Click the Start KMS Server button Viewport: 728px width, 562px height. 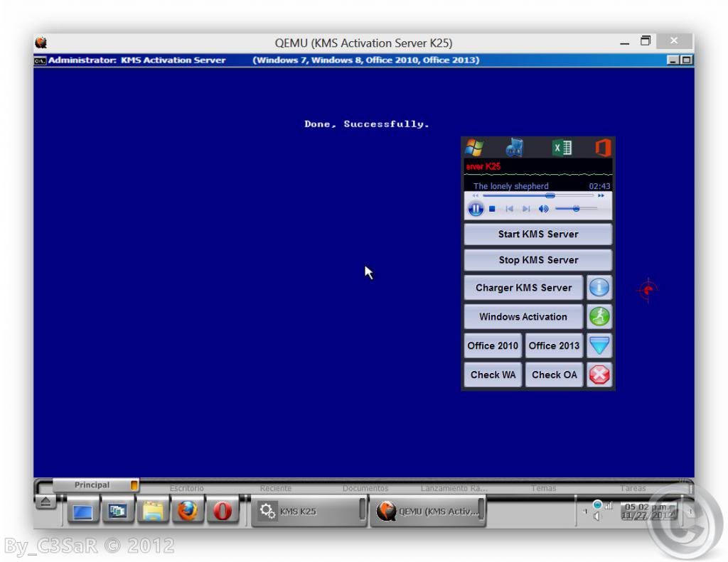coord(538,234)
